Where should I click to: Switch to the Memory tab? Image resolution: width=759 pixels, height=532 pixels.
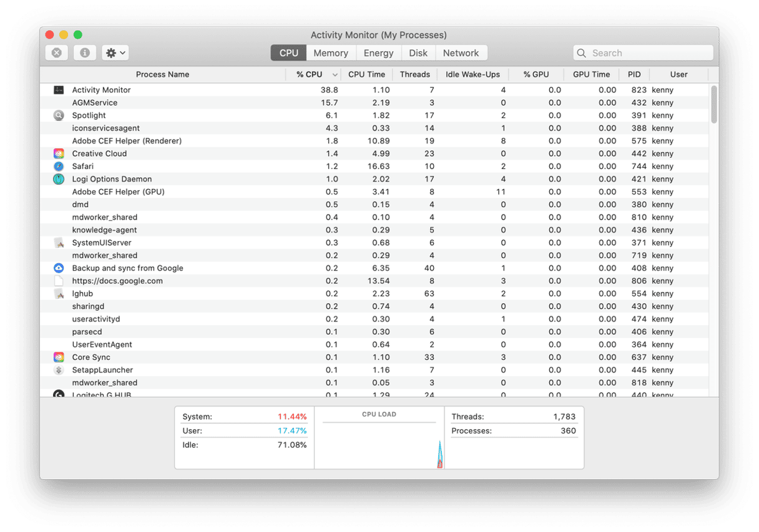[x=331, y=53]
